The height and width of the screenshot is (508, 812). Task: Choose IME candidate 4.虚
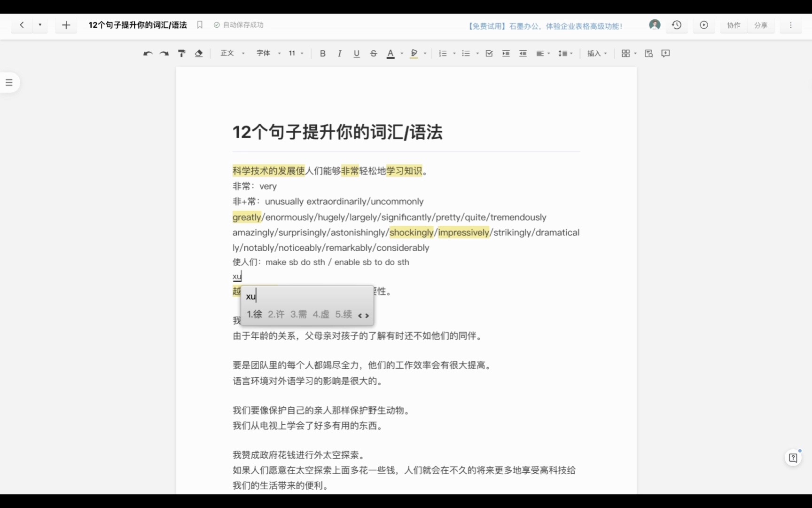321,314
